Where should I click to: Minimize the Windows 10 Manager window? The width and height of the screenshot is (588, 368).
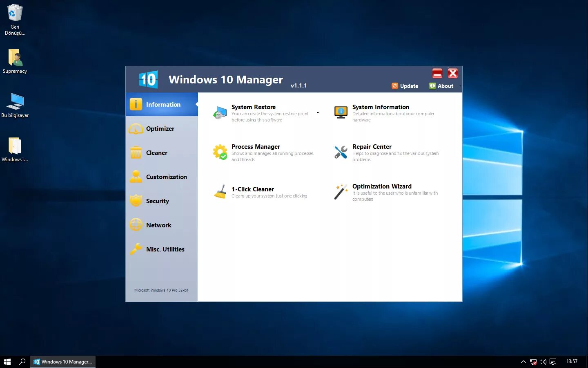coord(437,73)
